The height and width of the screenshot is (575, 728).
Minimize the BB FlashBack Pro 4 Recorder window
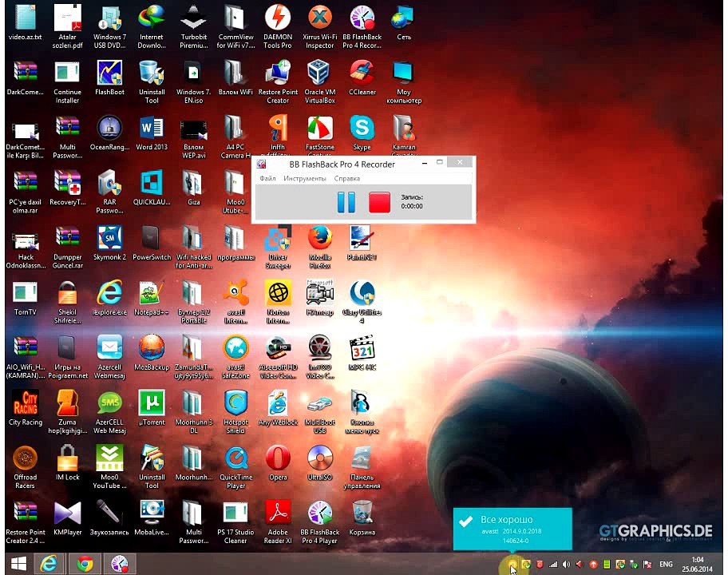tap(425, 163)
